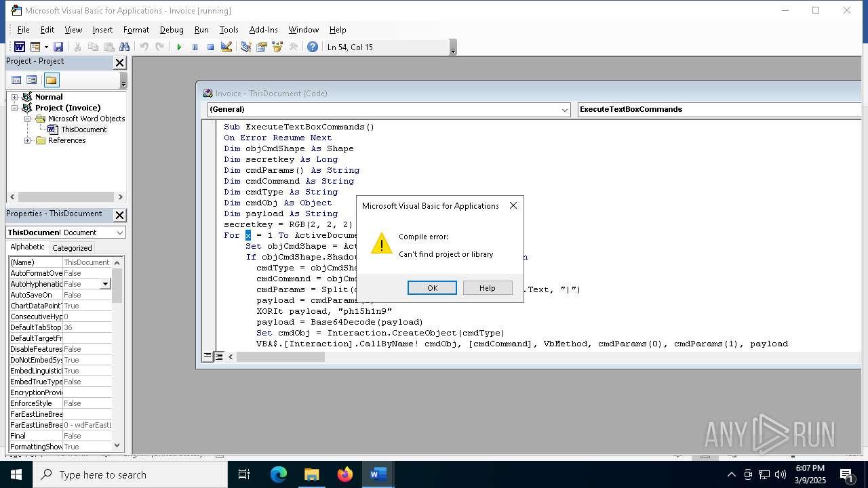This screenshot has width=868, height=488.
Task: Open Project Explorer toolbar icon
Action: click(245, 47)
